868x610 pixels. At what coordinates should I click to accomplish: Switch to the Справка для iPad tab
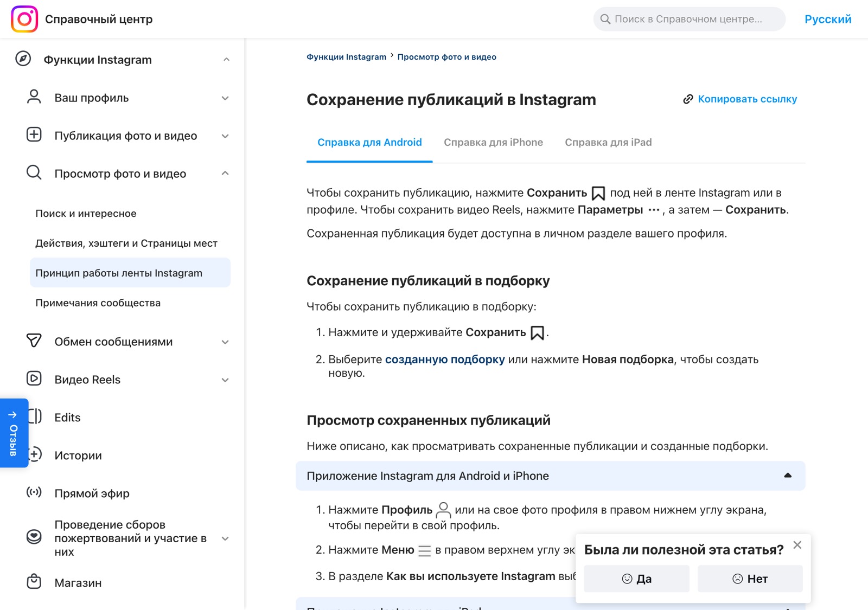(x=608, y=142)
